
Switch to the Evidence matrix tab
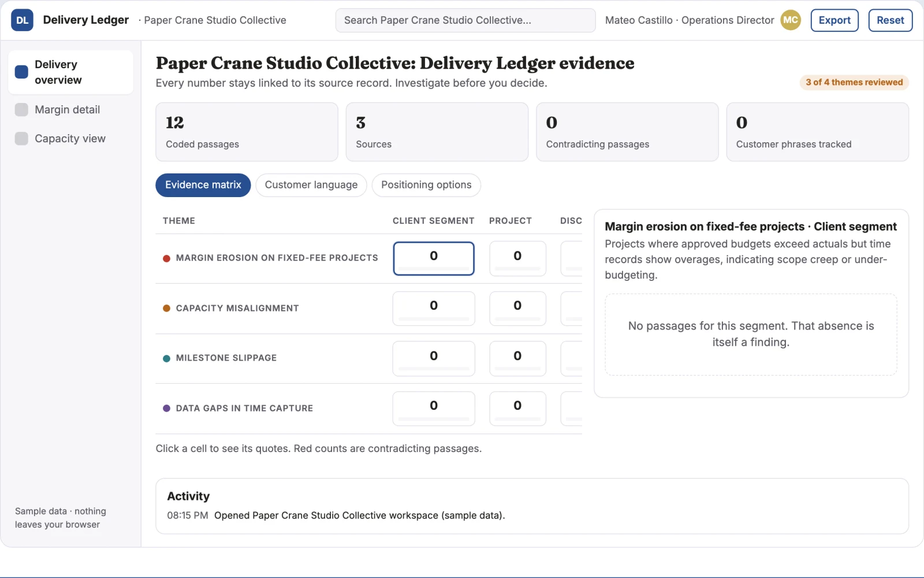click(x=203, y=185)
